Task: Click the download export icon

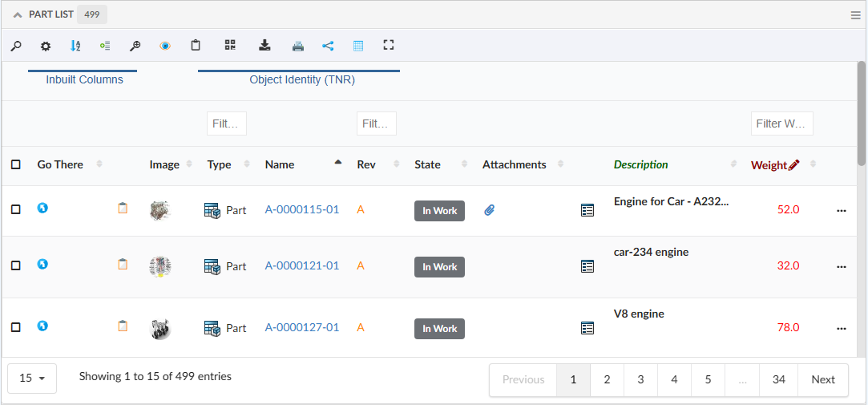Action: tap(264, 46)
